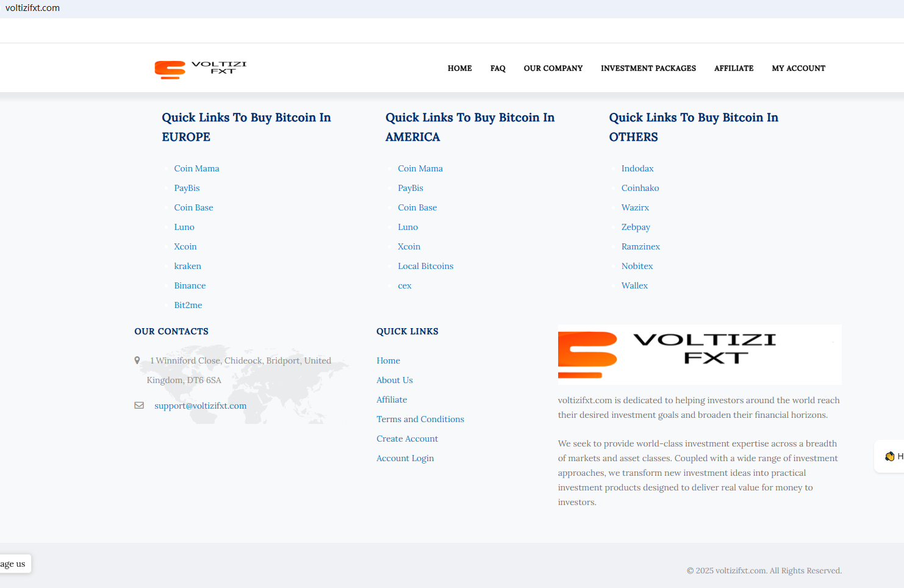Screen dimensions: 904x588
Task: Visit the Bit2me link
Action: [x=188, y=305]
